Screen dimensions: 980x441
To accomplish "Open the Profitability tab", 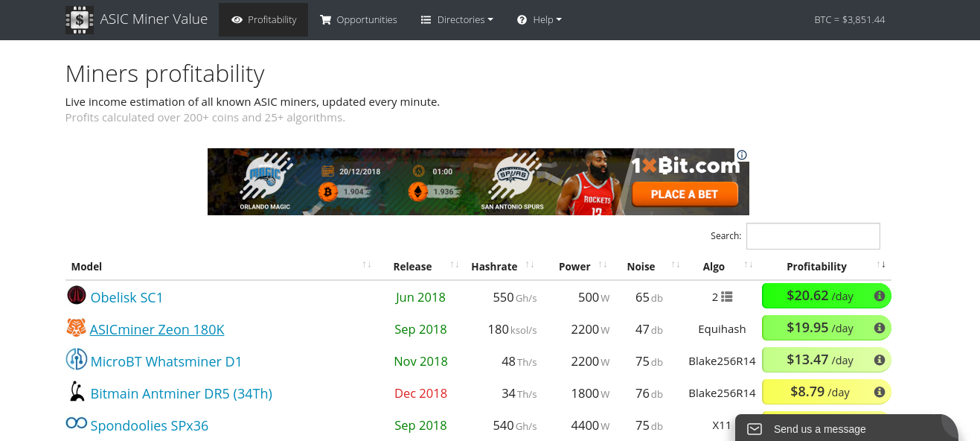I will click(x=263, y=19).
